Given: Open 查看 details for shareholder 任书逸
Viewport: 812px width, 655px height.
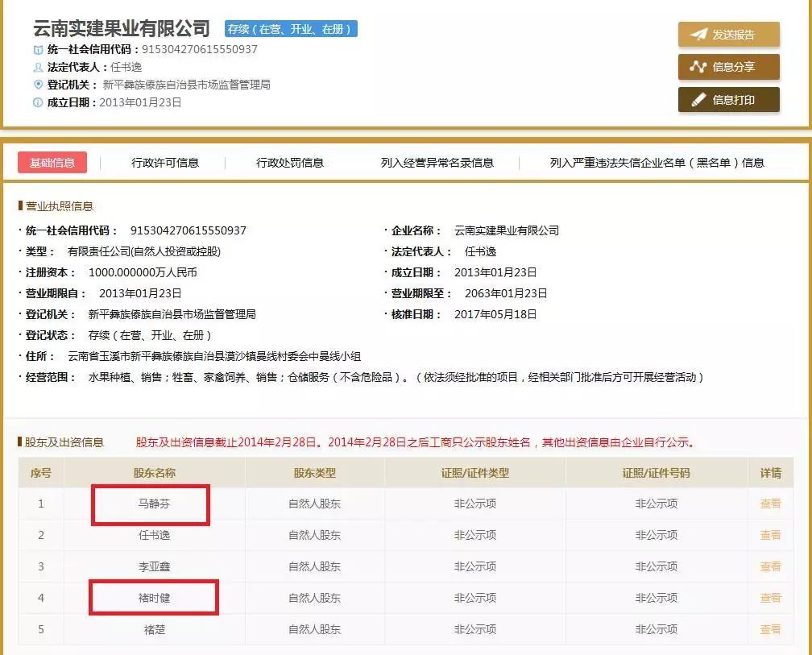Looking at the screenshot, I should pos(770,535).
